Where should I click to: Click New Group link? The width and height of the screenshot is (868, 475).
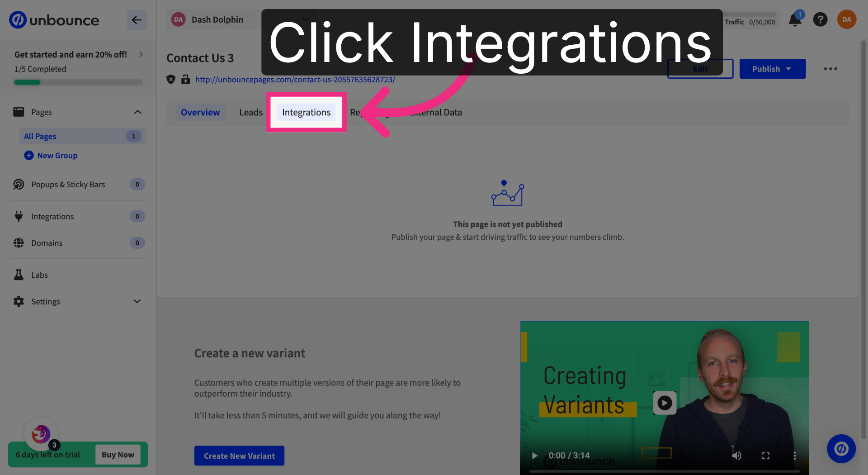(57, 155)
